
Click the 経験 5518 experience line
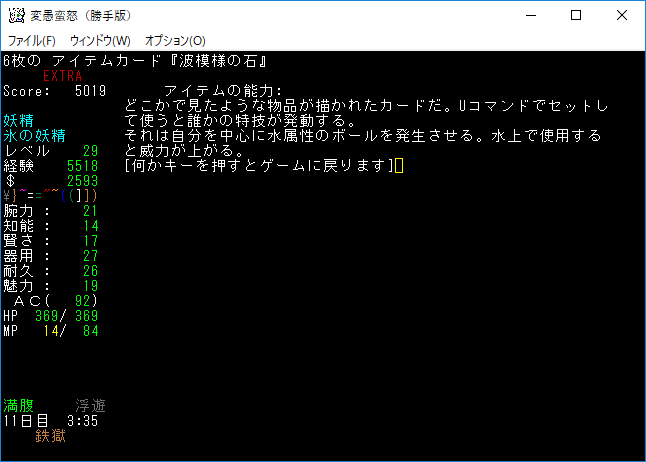[x=50, y=166]
